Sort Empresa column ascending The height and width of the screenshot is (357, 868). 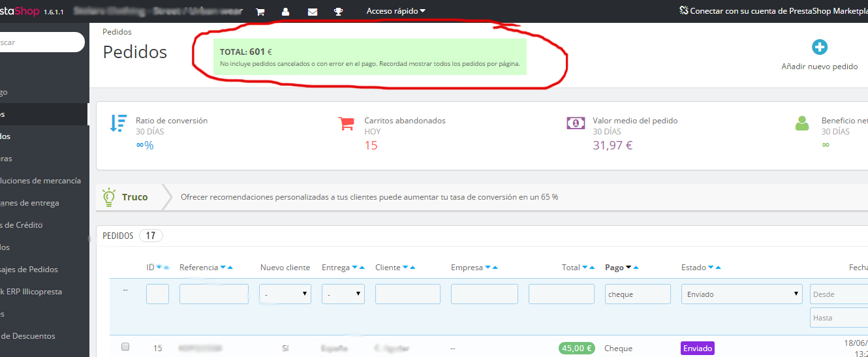(495, 268)
